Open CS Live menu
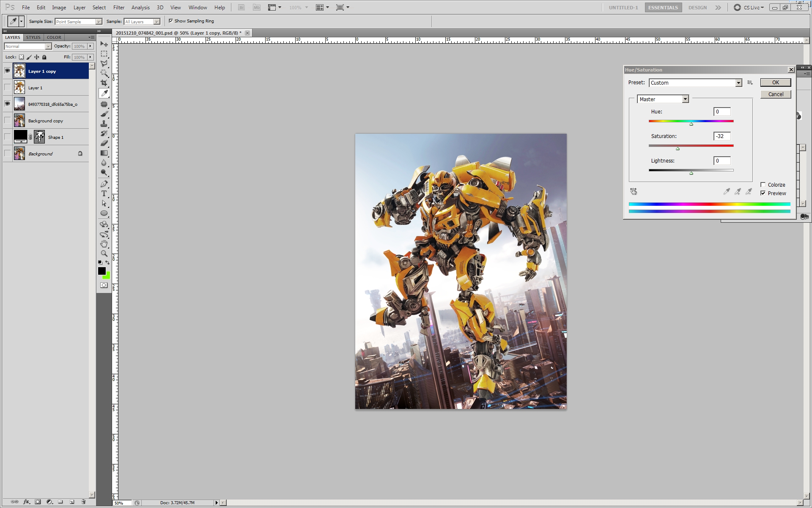Image resolution: width=812 pixels, height=508 pixels. pos(749,8)
